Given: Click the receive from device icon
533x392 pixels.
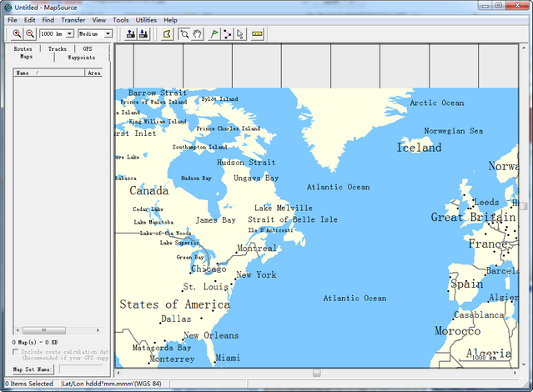Looking at the screenshot, I should pos(143,34).
